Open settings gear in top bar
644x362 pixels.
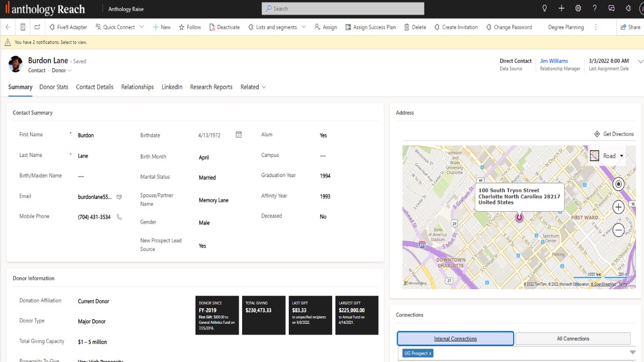578,9
